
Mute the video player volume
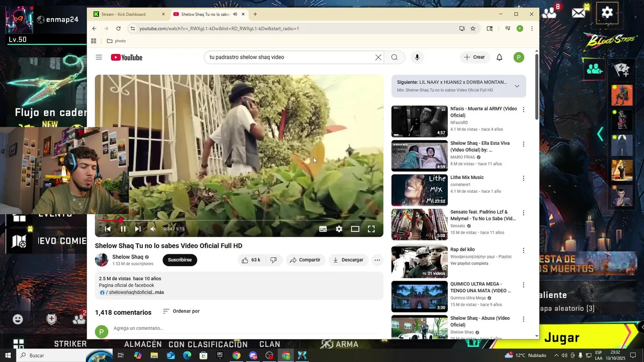153,229
